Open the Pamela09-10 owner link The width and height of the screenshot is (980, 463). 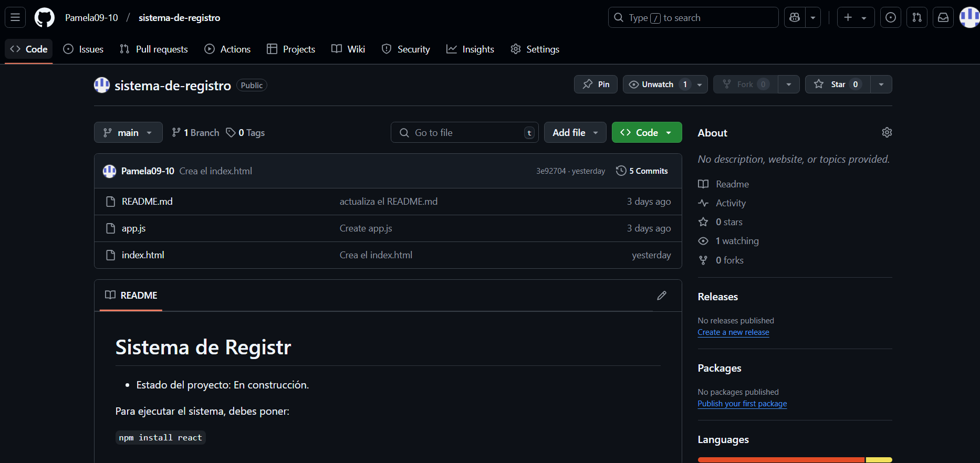(x=91, y=17)
